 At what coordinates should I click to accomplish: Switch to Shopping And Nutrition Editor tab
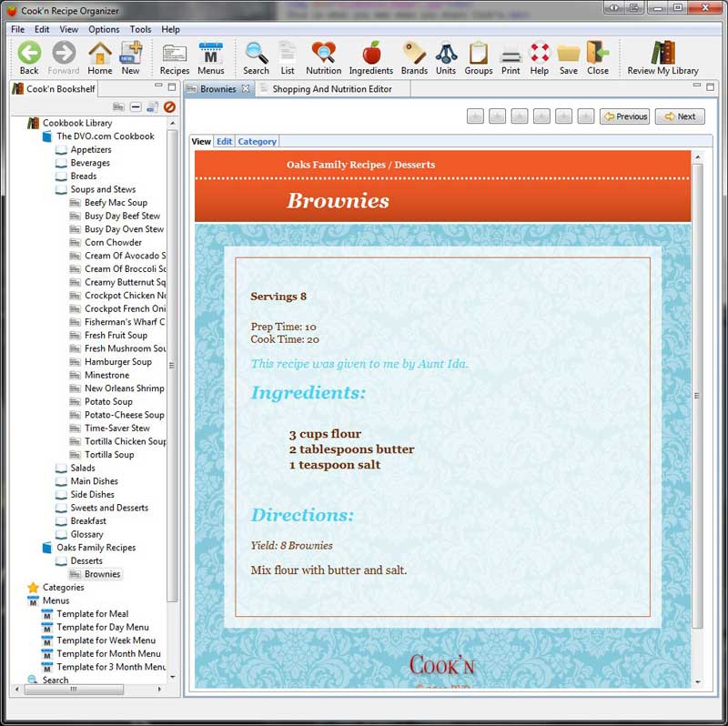click(332, 88)
